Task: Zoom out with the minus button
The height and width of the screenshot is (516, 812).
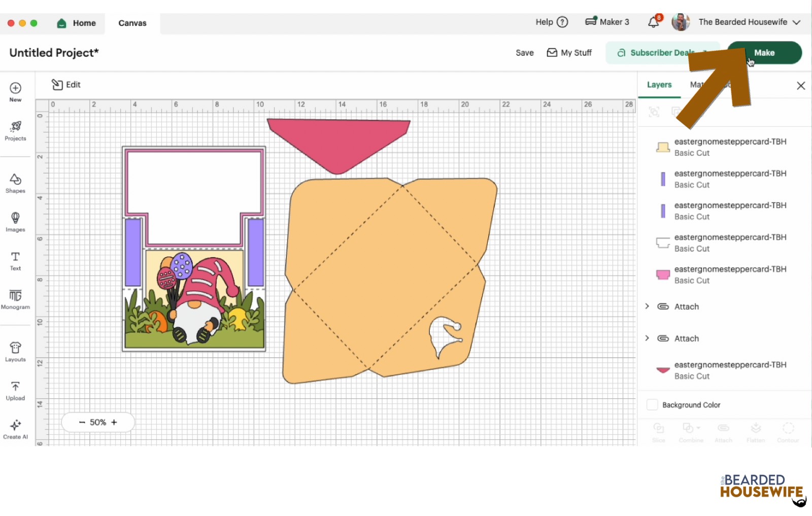Action: (x=82, y=422)
